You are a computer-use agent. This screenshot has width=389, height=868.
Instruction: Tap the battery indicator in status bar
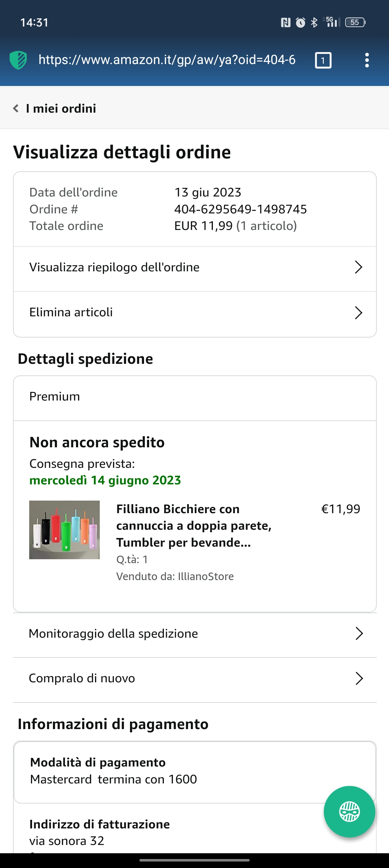[x=355, y=22]
